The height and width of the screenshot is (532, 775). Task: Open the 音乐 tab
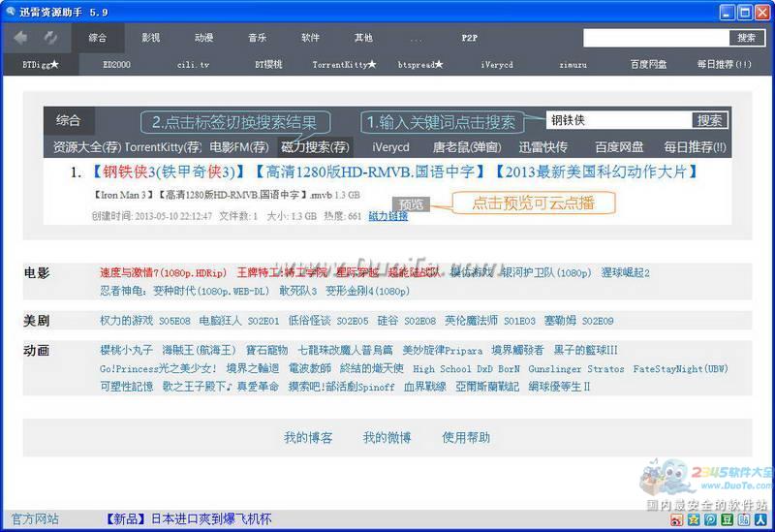point(257,38)
